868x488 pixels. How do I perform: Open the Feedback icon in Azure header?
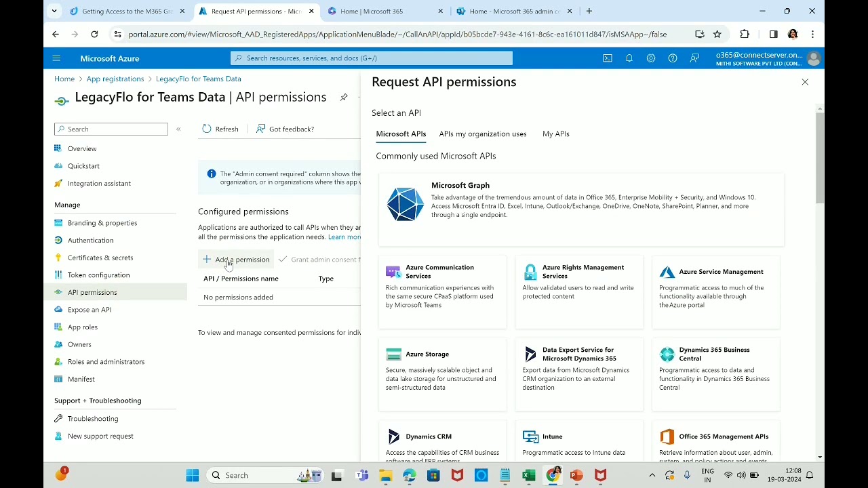pyautogui.click(x=694, y=58)
